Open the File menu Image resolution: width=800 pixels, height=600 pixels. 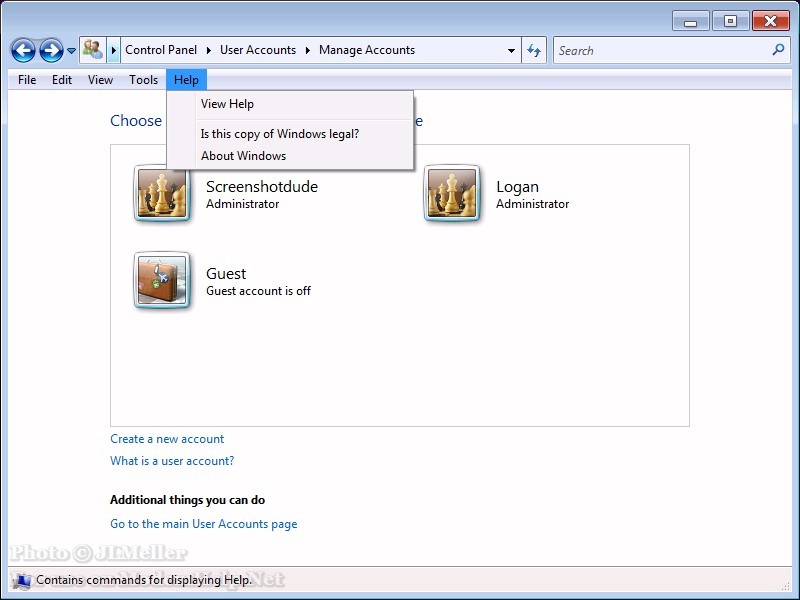(x=27, y=80)
